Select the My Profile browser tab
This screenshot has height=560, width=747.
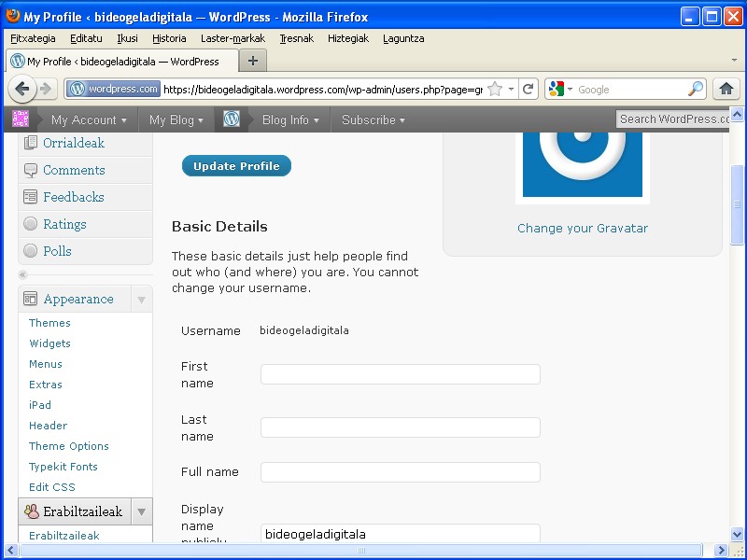[122, 61]
